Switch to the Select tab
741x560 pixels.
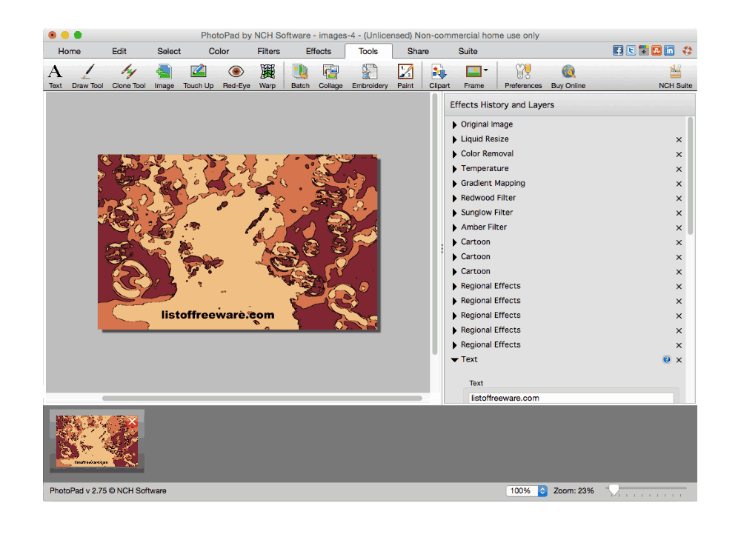pyautogui.click(x=169, y=51)
